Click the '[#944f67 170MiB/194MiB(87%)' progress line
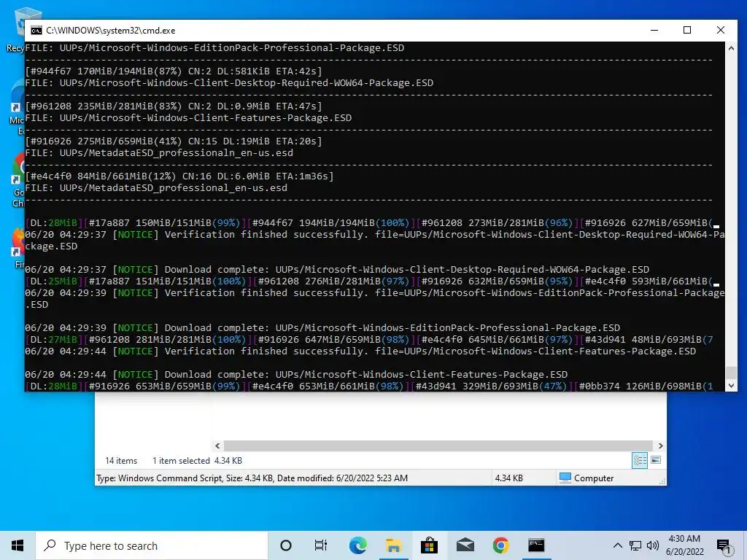This screenshot has width=747, height=560. click(x=174, y=71)
